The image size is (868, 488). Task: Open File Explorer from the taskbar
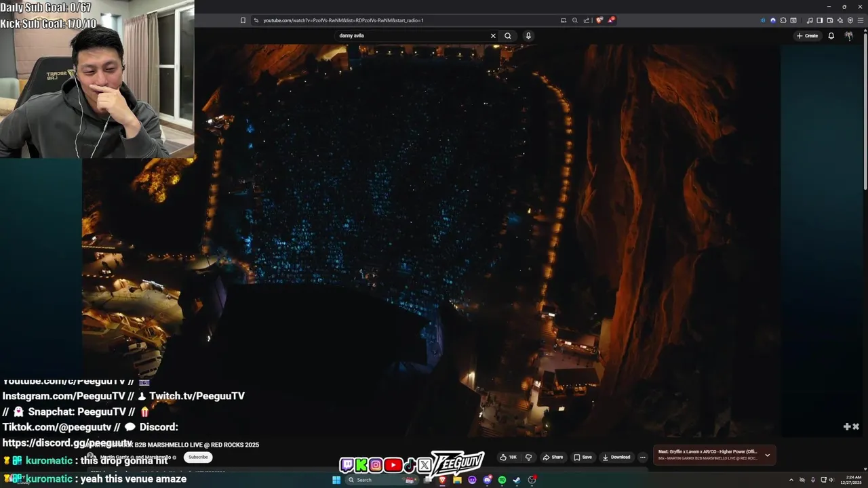(x=457, y=480)
